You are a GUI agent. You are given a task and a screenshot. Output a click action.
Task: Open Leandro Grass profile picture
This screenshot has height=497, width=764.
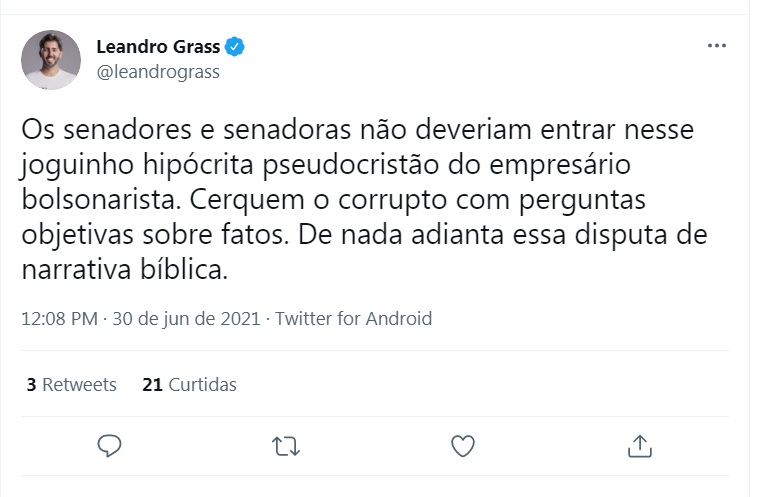[x=51, y=60]
